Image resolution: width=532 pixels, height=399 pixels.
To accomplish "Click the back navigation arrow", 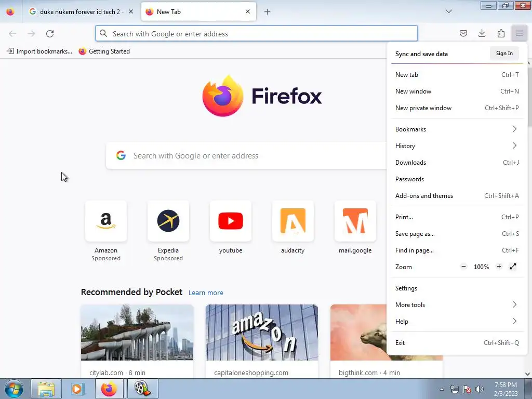I will tap(12, 34).
